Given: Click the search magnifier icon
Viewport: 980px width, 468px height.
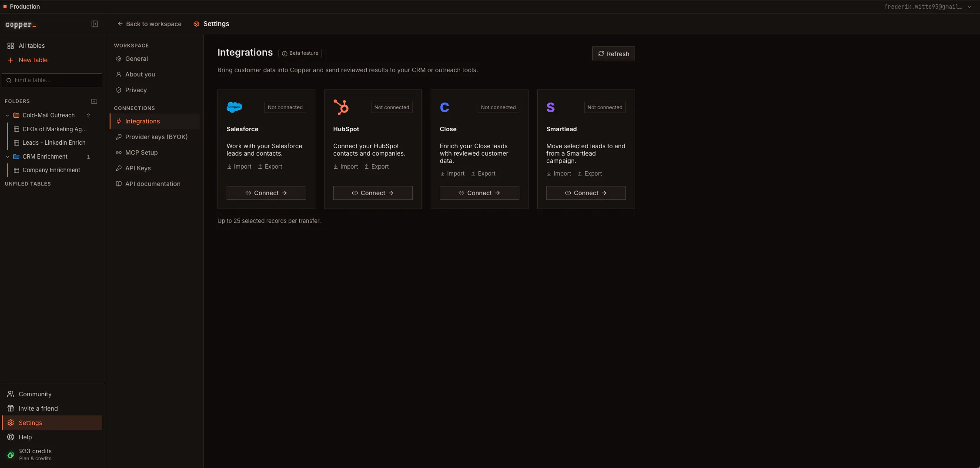Looking at the screenshot, I should (9, 80).
